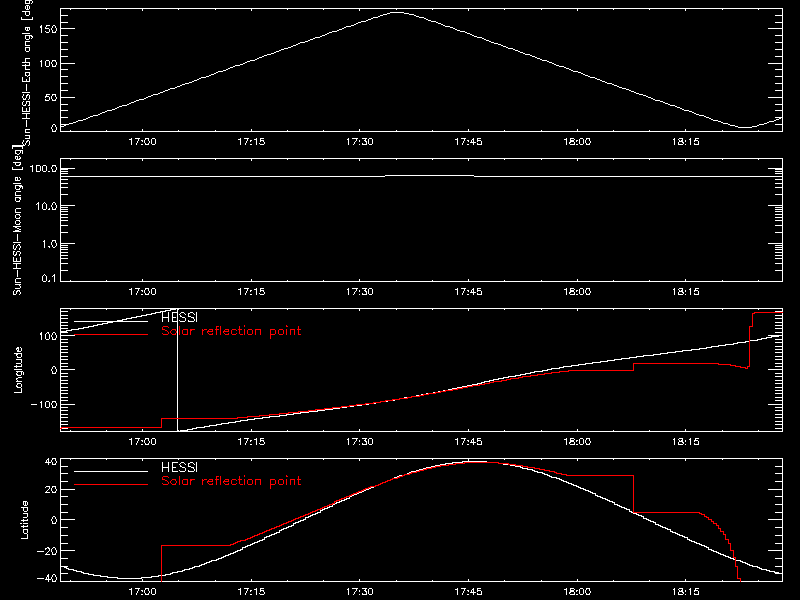This screenshot has width=800, height=600.
Task: Select the Latitude y-axis title
Action: (x=24, y=520)
